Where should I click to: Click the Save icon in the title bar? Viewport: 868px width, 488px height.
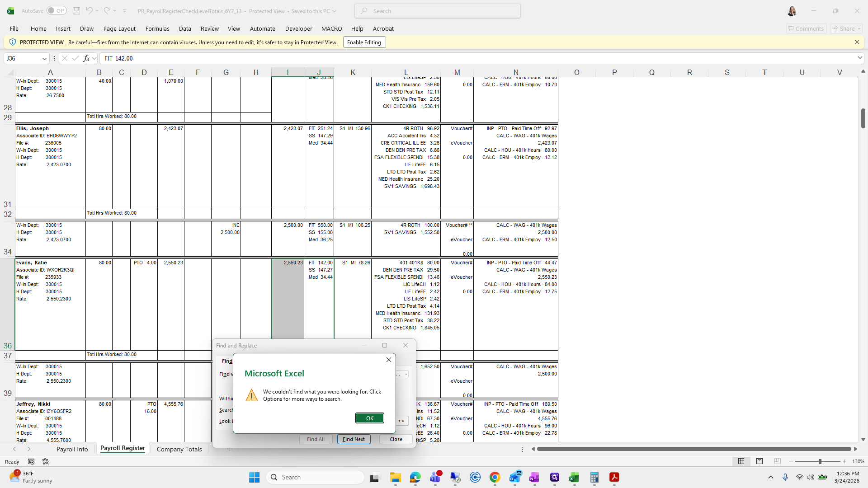pos(76,11)
